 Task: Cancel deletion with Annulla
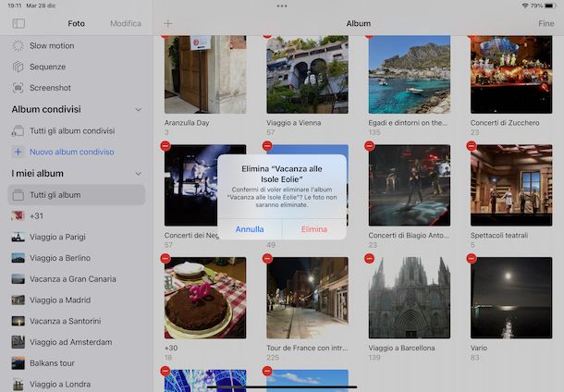pos(250,229)
